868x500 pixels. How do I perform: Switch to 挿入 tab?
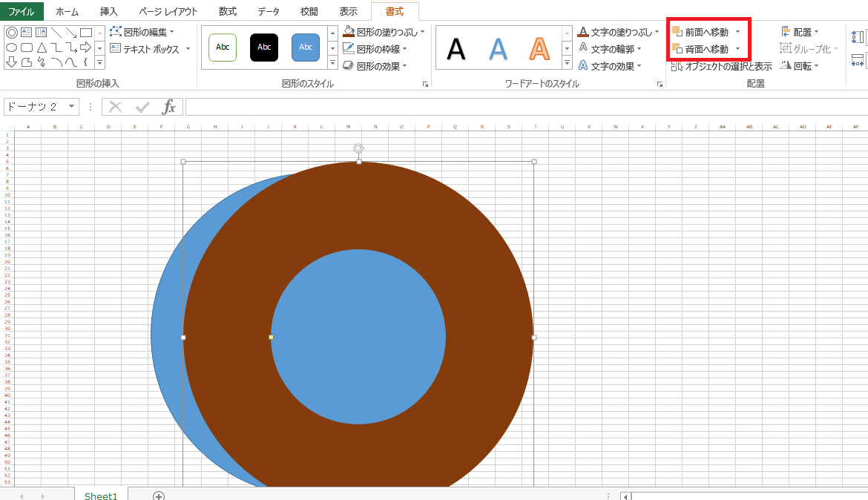(x=108, y=12)
